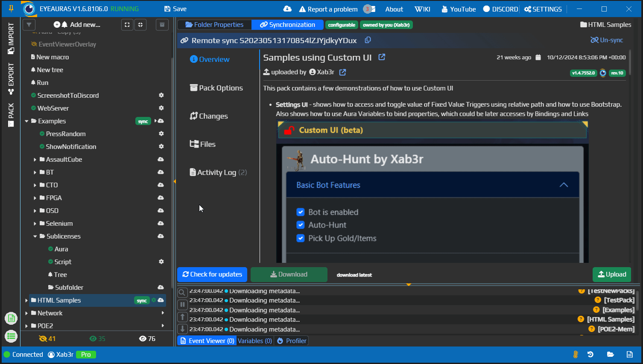Viewport: 643px width, 364px height.
Task: Click the Un-sync link
Action: 607,40
